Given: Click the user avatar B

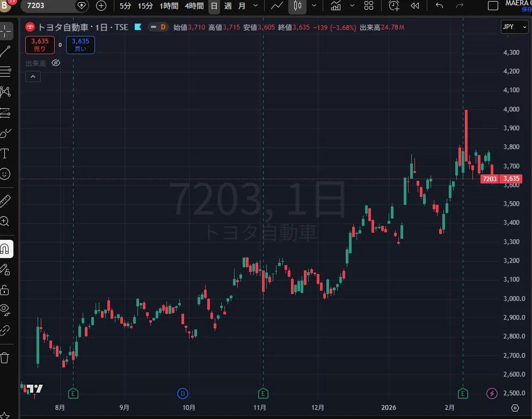Looking at the screenshot, I should click(x=5, y=5).
